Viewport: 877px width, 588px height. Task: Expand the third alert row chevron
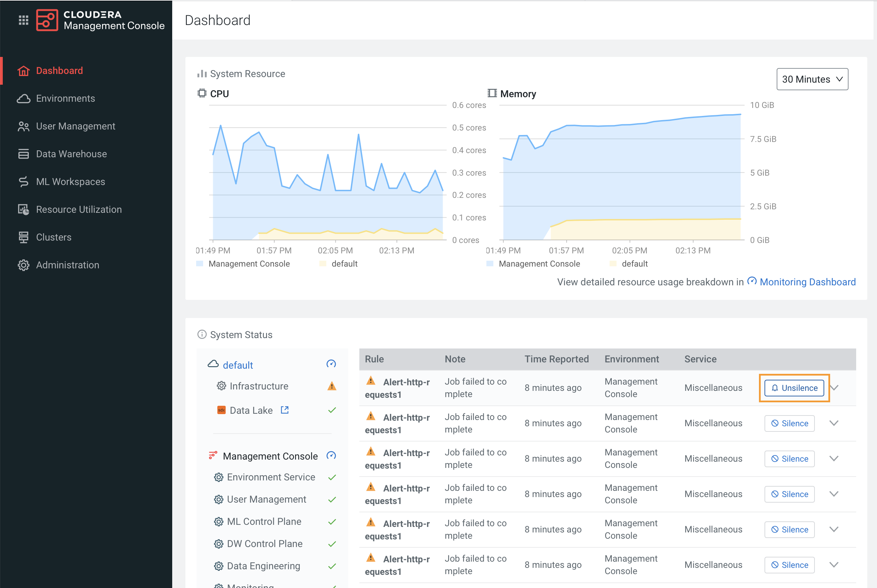tap(834, 458)
